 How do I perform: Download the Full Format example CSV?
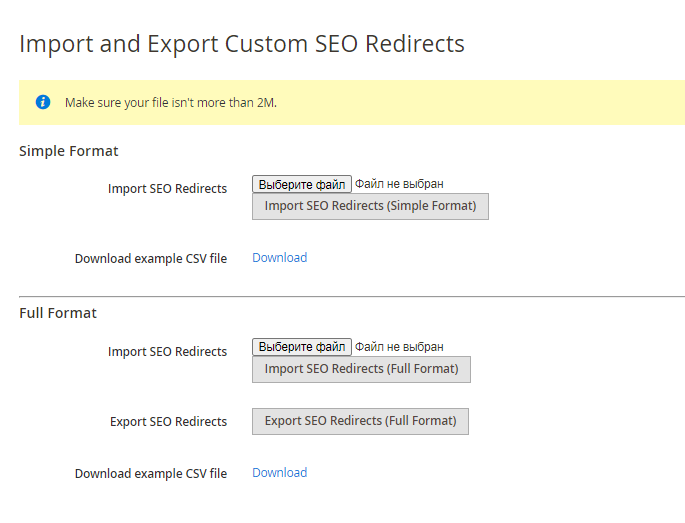click(x=279, y=473)
